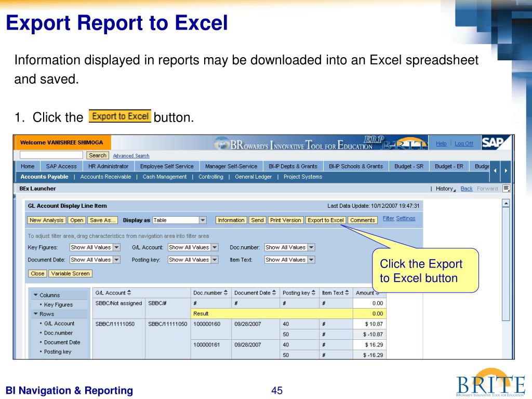
Task: Switch to BI-IP Depts & Grants tab
Action: point(293,166)
